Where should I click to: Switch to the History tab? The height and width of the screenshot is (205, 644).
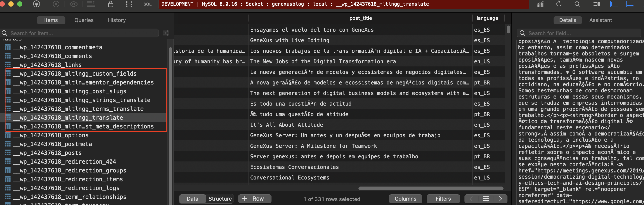[x=117, y=20]
